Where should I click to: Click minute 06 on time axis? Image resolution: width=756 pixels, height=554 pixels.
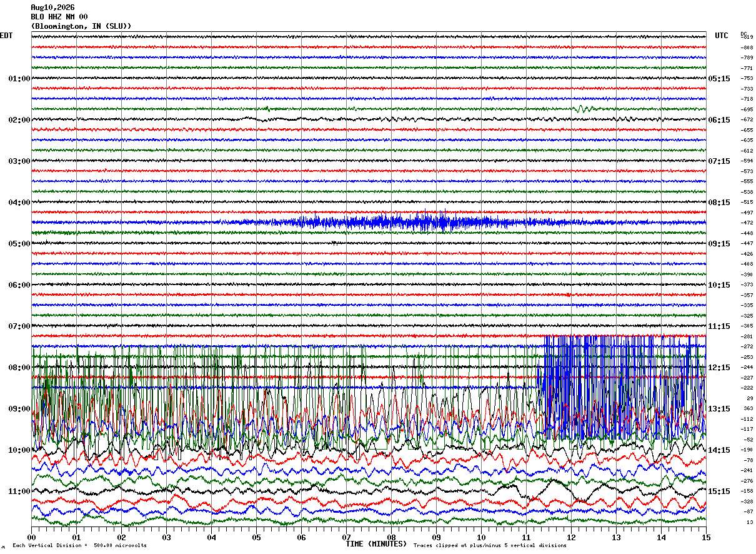(x=301, y=537)
